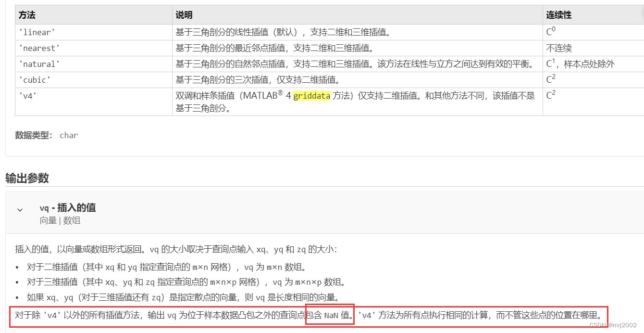Select the 'cubic' method cell

(x=94, y=80)
